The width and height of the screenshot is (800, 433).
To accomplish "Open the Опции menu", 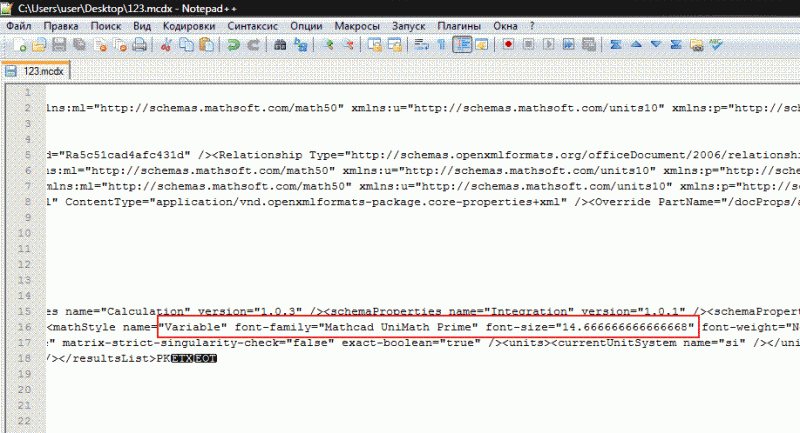I will click(306, 26).
